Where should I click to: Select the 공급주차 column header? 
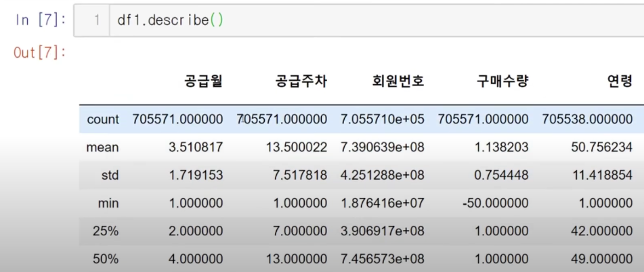tap(301, 82)
